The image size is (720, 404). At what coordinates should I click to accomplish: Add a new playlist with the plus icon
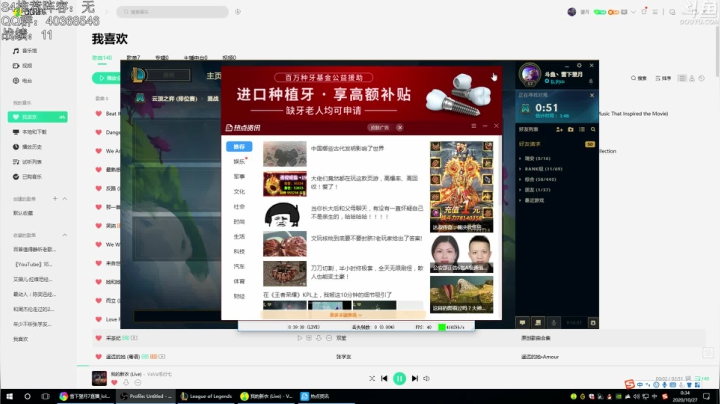pos(55,199)
